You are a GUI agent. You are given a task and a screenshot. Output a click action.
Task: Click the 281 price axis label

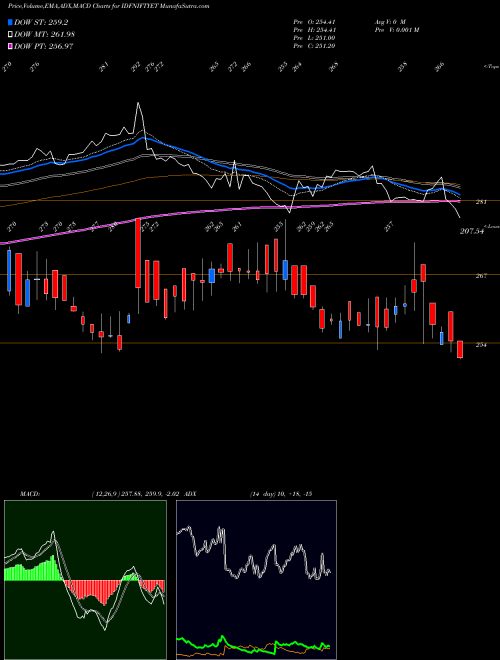pos(481,202)
